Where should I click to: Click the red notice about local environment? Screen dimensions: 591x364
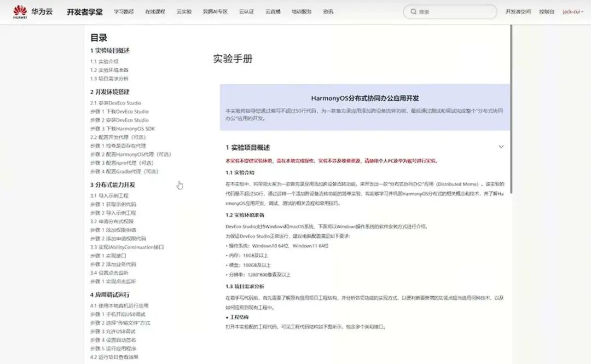(332, 161)
